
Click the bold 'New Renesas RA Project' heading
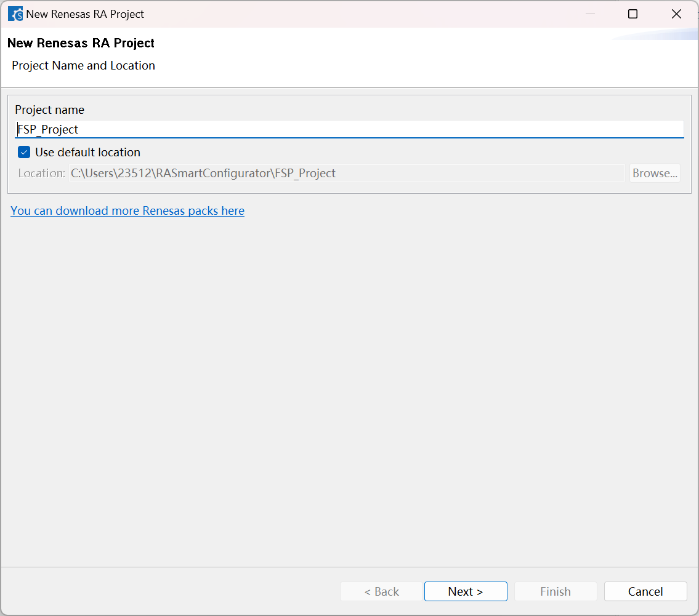(x=81, y=42)
